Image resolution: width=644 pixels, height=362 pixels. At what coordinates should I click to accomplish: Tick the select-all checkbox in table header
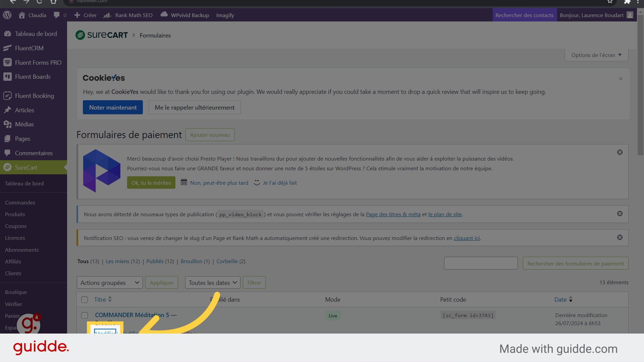(x=85, y=300)
